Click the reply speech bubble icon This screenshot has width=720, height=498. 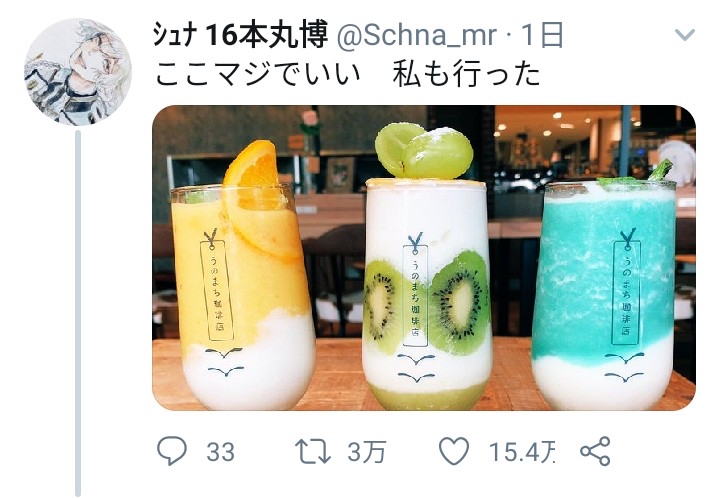coord(172,451)
